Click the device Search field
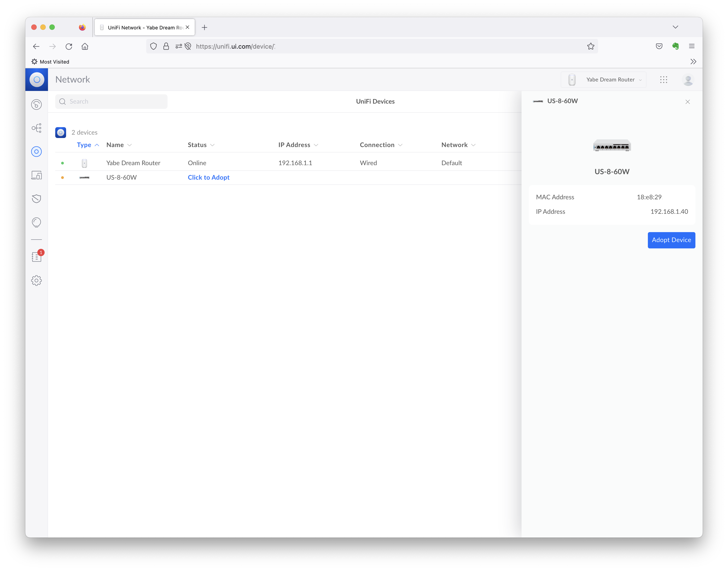This screenshot has width=728, height=571. [x=111, y=102]
